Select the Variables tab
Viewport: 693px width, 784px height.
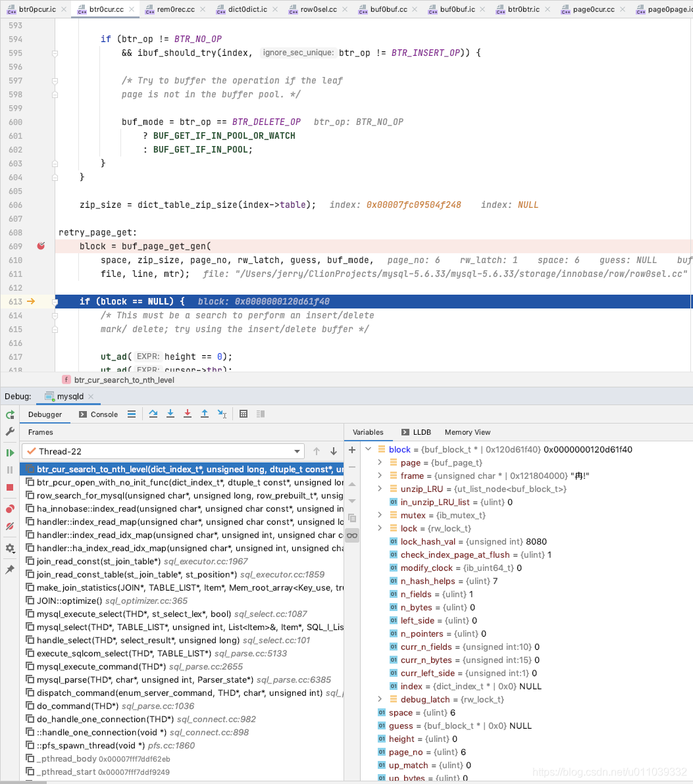point(369,432)
